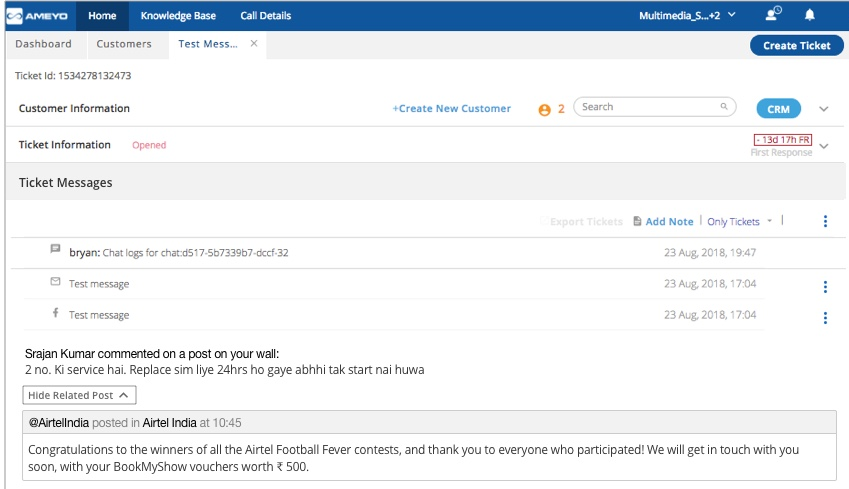Click the Airtel India page name
This screenshot has width=849, height=489.
[x=169, y=422]
